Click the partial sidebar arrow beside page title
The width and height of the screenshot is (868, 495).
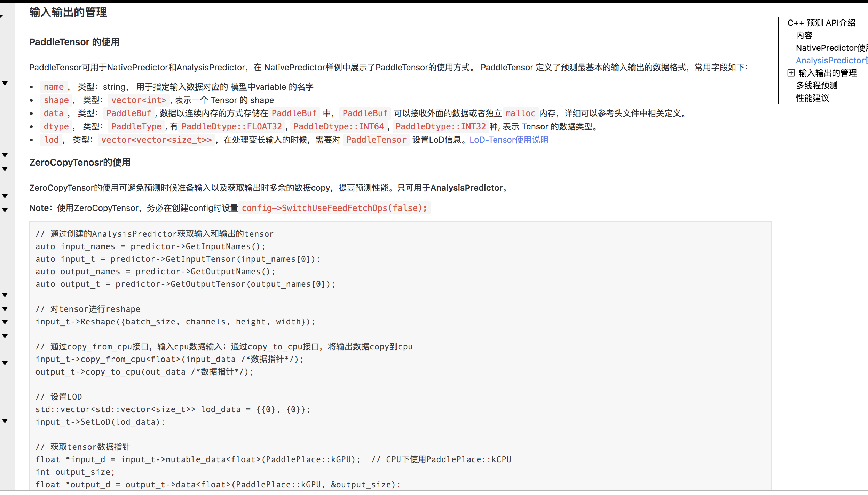click(x=2, y=16)
